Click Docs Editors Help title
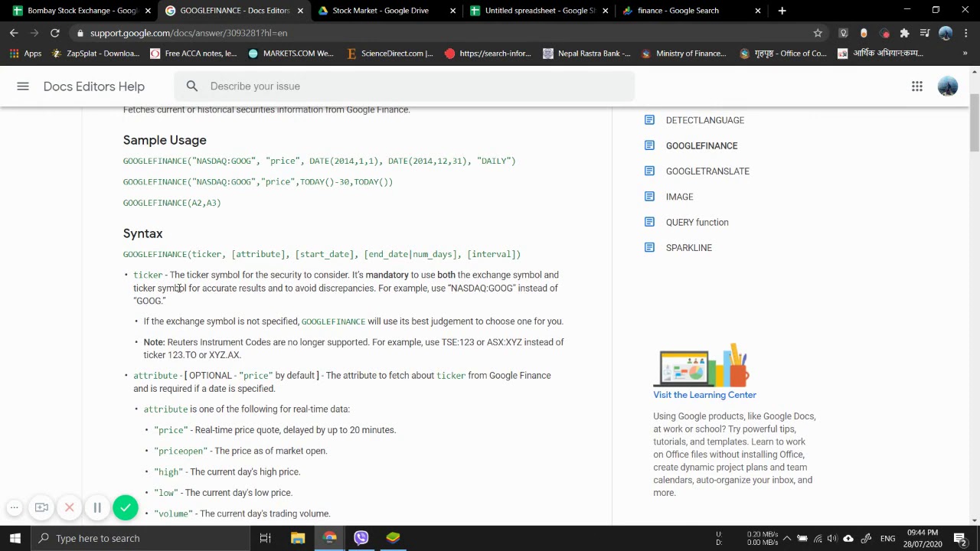Screen dimensions: 980x551 94,86
